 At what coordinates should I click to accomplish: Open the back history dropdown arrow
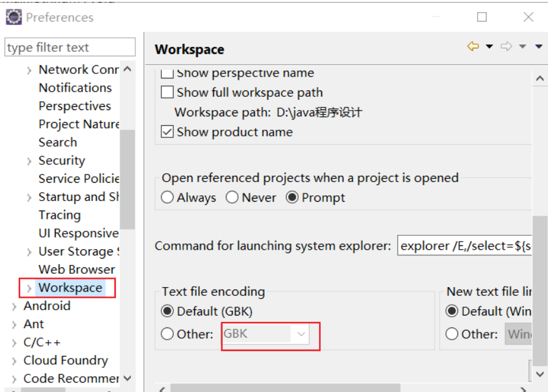click(489, 46)
